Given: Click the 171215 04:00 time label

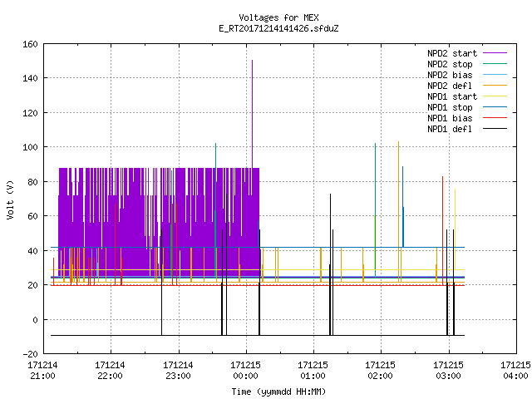Looking at the screenshot, I should 515,371.
